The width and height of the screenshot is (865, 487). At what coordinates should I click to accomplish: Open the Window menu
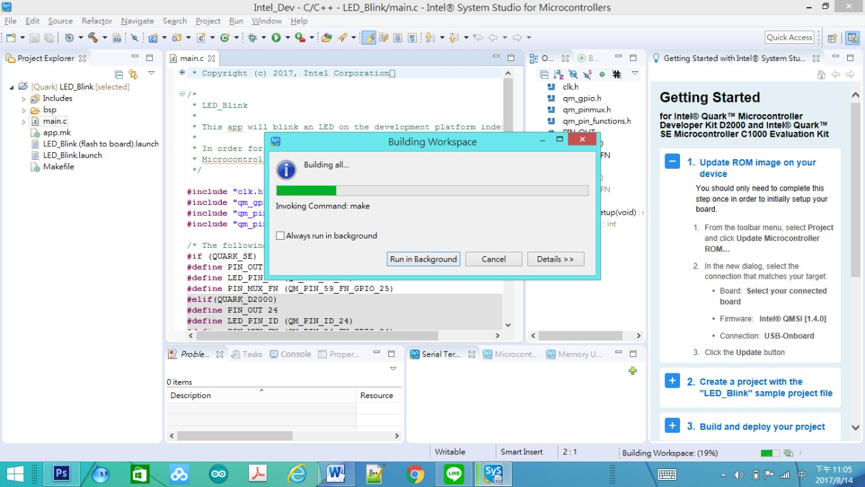click(266, 21)
